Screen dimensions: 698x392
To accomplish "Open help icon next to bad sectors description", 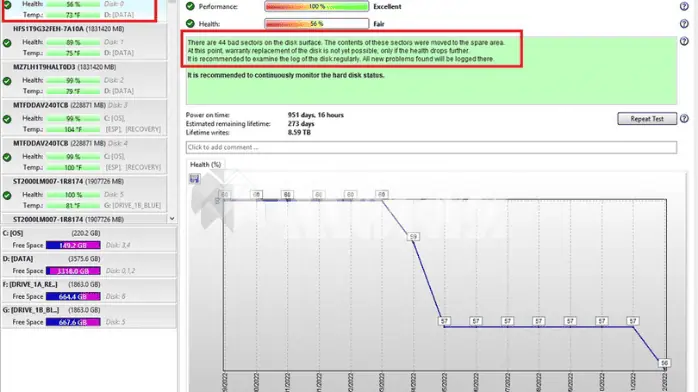I will 684,41.
